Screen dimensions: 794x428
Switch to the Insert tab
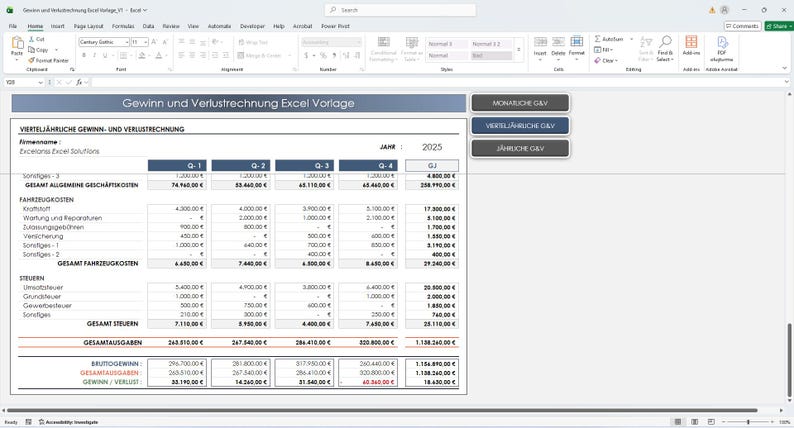tap(57, 26)
